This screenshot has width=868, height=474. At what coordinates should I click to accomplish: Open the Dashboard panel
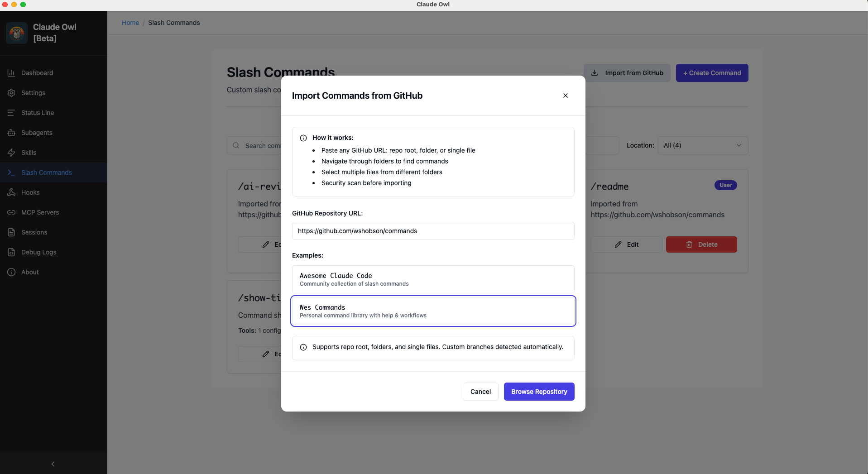point(36,73)
